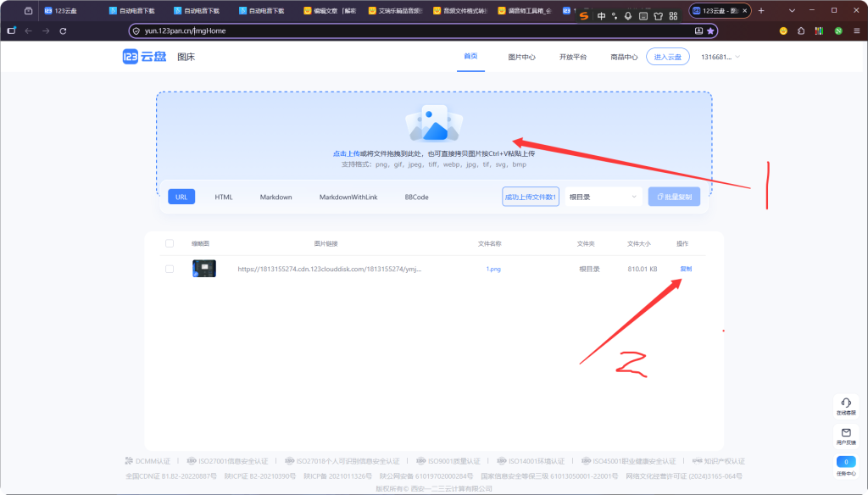The height and width of the screenshot is (495, 868).
Task: Click the 成功上传文件数1 button
Action: click(531, 197)
